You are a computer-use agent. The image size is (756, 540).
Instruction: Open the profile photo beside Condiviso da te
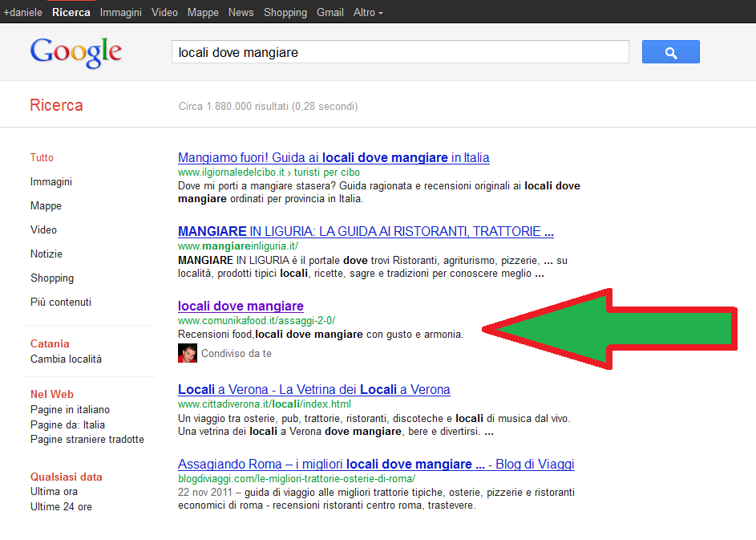tap(188, 353)
